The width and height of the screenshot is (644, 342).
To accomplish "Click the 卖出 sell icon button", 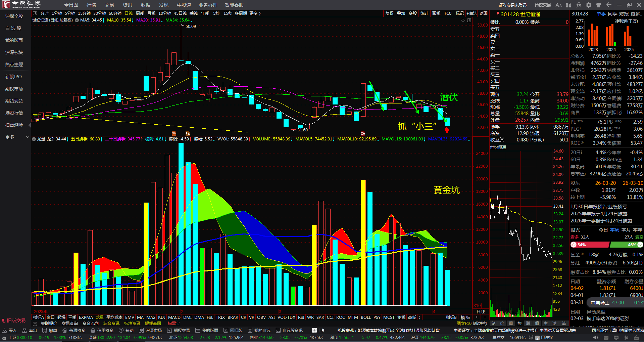I will (x=30, y=330).
